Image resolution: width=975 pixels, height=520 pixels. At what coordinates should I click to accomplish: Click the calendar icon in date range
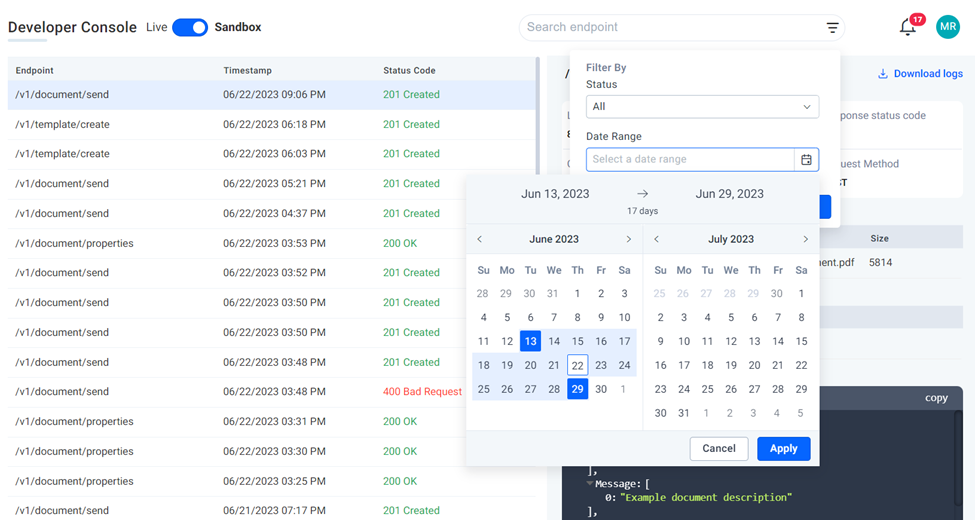806,159
